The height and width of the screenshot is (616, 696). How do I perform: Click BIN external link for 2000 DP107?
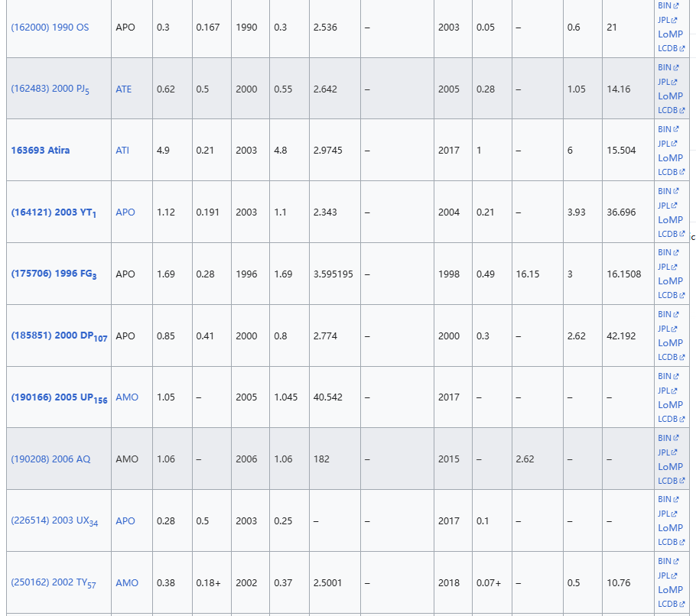click(667, 314)
